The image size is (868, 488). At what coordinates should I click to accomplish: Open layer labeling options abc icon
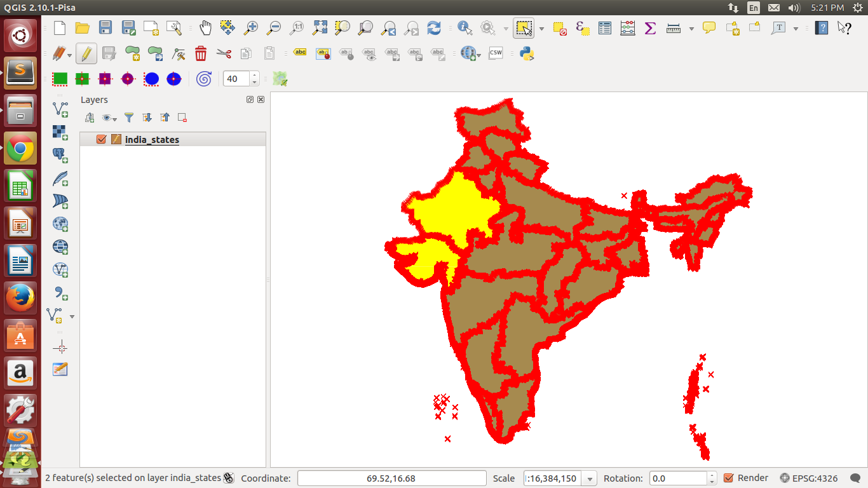click(300, 54)
